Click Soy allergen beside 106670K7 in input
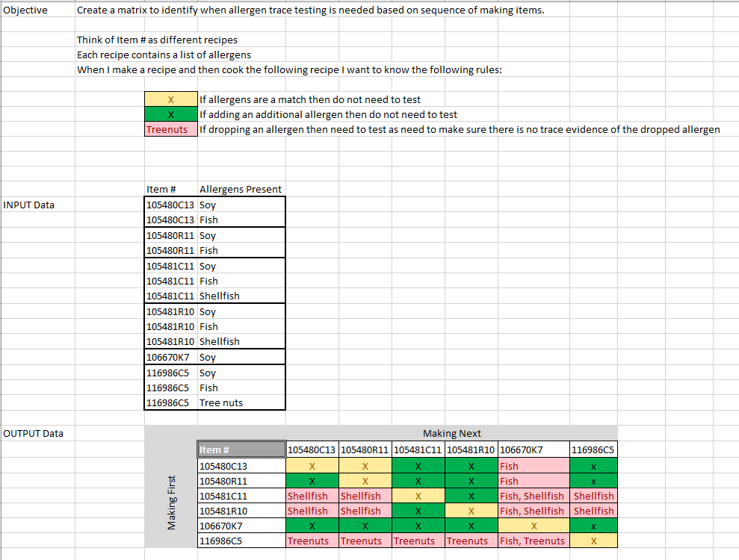 click(x=241, y=357)
